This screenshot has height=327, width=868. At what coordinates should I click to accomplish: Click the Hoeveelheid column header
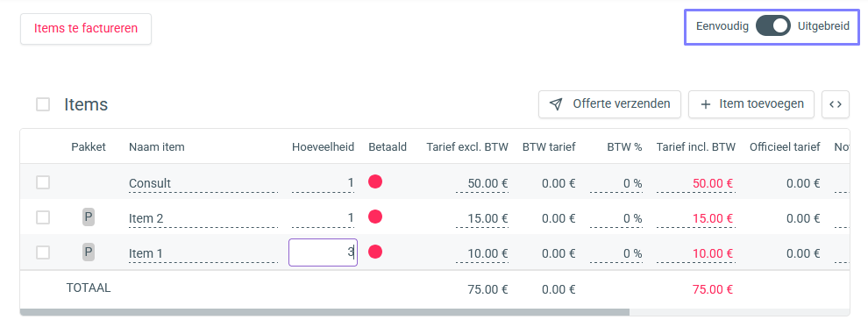tap(323, 146)
